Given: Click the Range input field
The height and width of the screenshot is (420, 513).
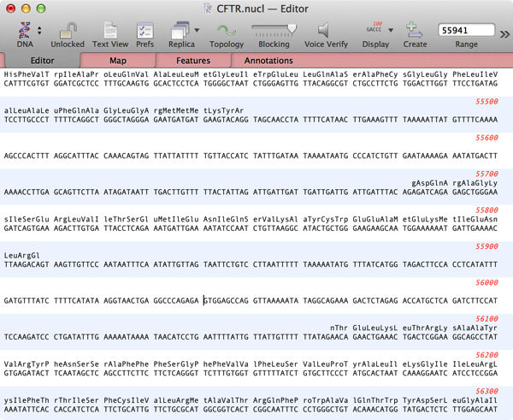Looking at the screenshot, I should tap(466, 30).
